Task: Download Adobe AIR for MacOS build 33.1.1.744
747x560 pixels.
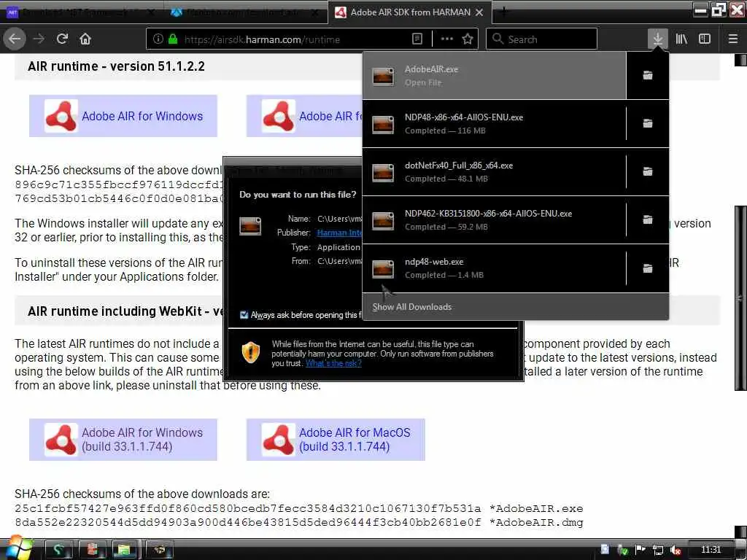Action: coord(336,440)
